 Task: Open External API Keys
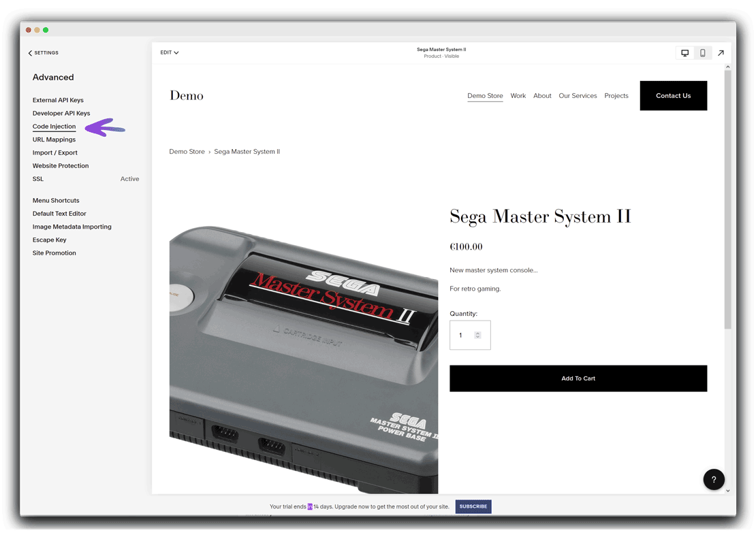pyautogui.click(x=58, y=100)
